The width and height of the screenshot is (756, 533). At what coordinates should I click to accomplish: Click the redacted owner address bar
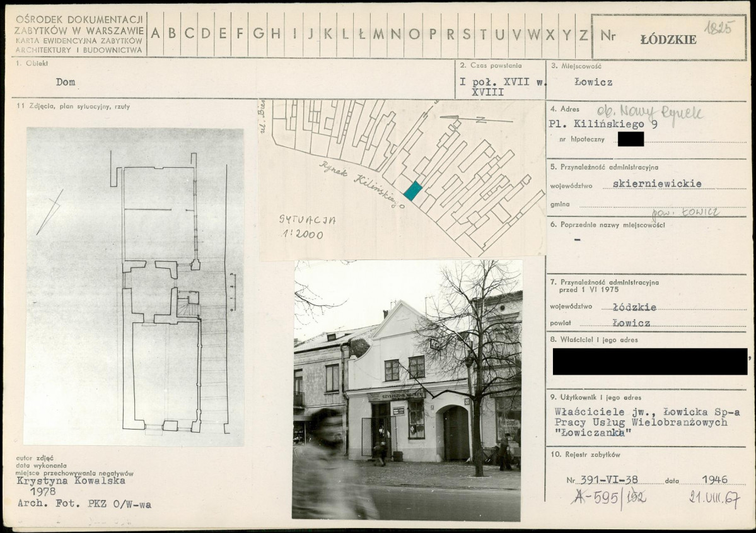[650, 362]
